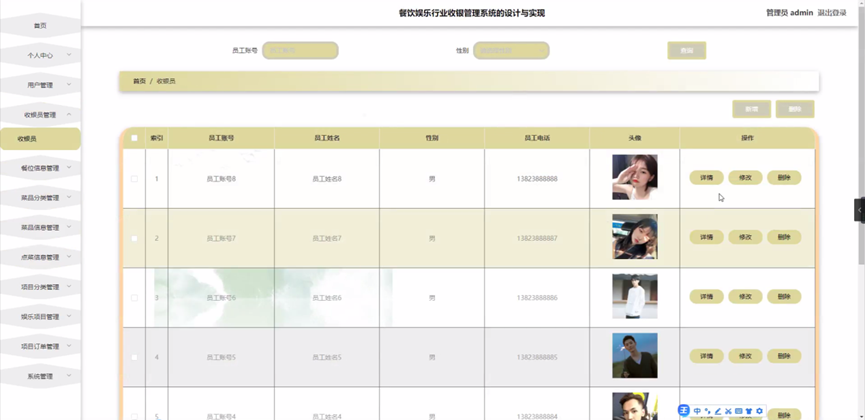Check the select-all checkbox in the table header

point(134,138)
